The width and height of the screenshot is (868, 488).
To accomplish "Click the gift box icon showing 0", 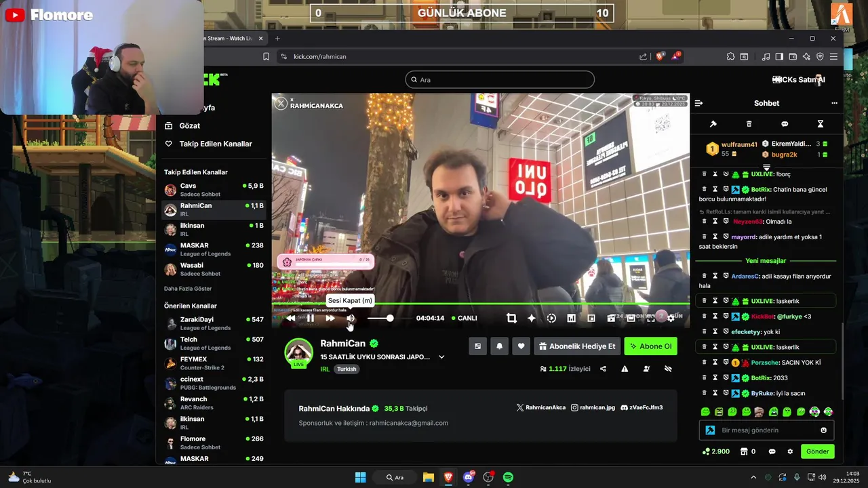I will pyautogui.click(x=748, y=451).
